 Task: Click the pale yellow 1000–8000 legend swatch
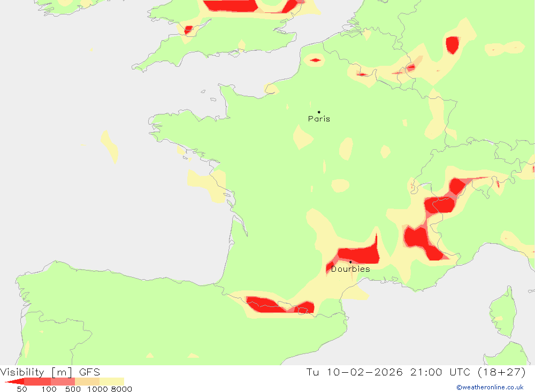pos(112,381)
